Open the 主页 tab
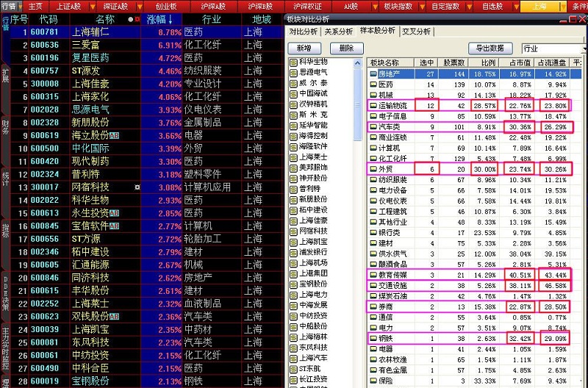The height and width of the screenshot is (388, 588). tap(35, 7)
